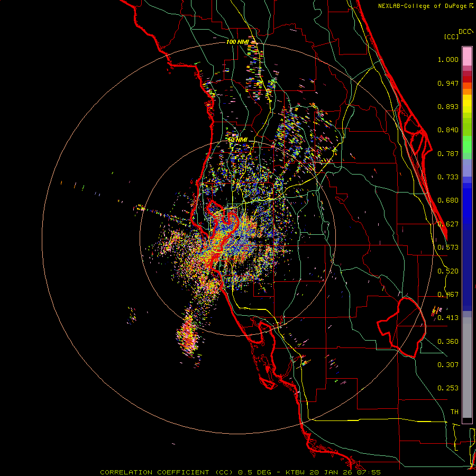This screenshot has width=476, height=476.
Task: Click the 0.893 color scale value
Action: click(448, 106)
